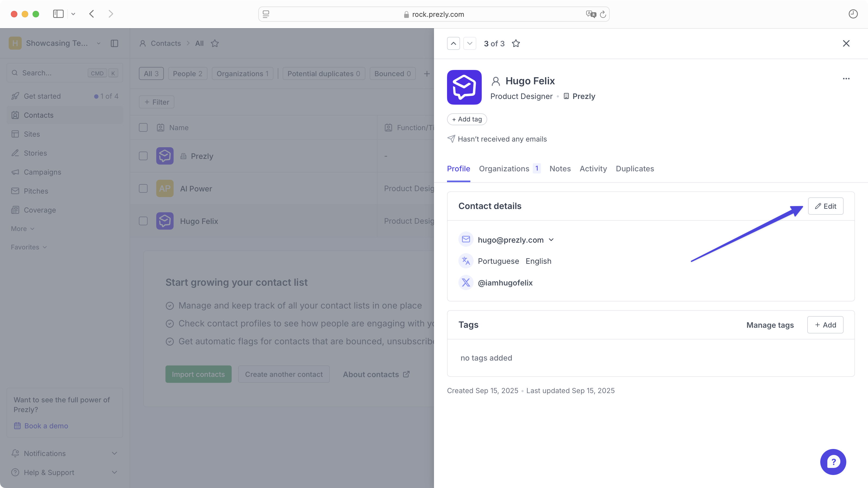Go to previous contact with up arrow
The width and height of the screenshot is (868, 488).
[453, 43]
